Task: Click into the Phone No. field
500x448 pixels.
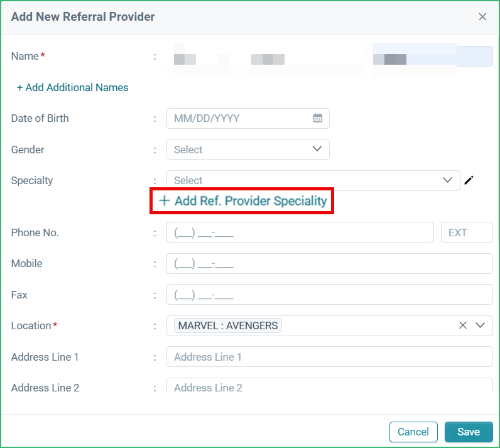Action: click(300, 232)
